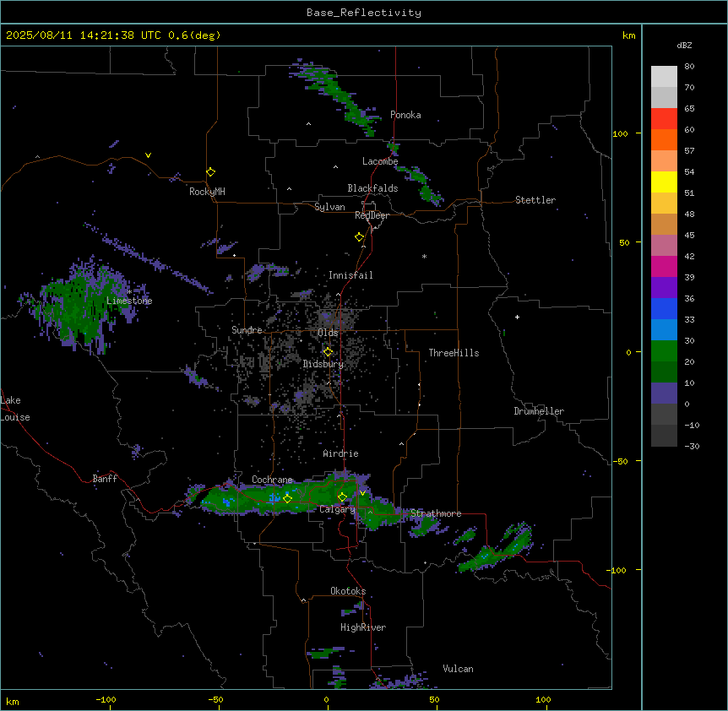Pick the orange 57-60 dBZ legend swatch
Image resolution: width=728 pixels, height=711 pixels.
(x=664, y=139)
